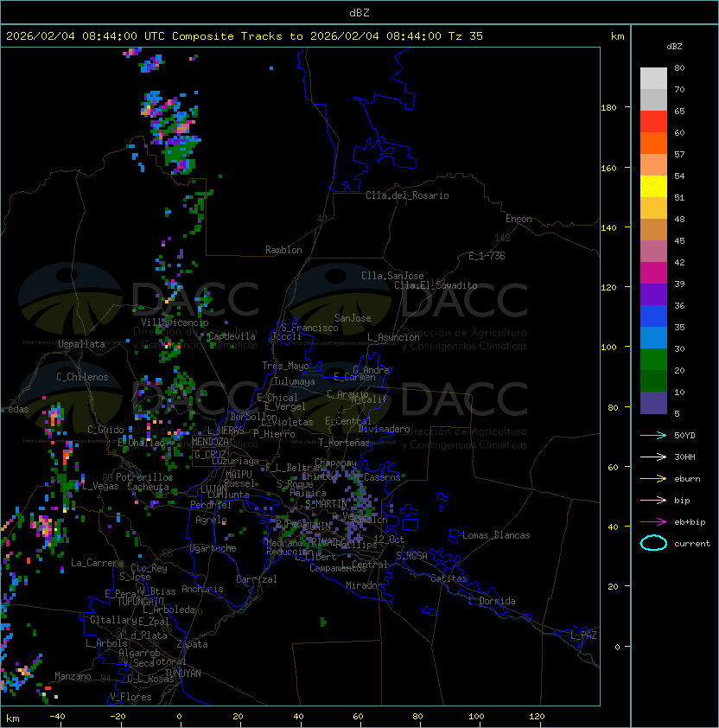719x728 pixels.
Task: Click the magenta eb+bip arrow
Action: [653, 522]
